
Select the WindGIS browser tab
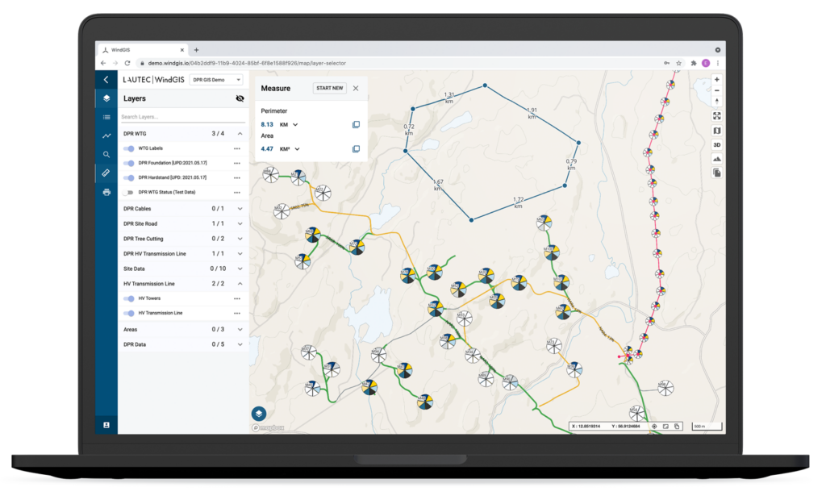[x=142, y=50]
